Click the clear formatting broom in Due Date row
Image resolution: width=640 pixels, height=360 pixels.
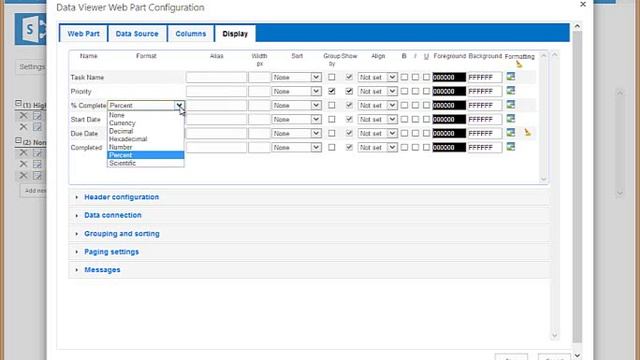527,132
